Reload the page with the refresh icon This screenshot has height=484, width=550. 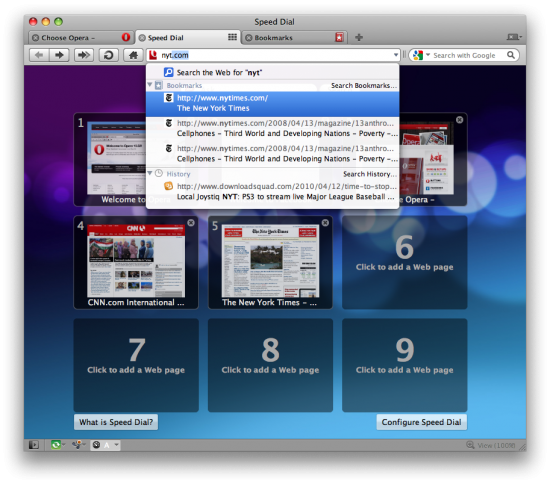[x=108, y=55]
